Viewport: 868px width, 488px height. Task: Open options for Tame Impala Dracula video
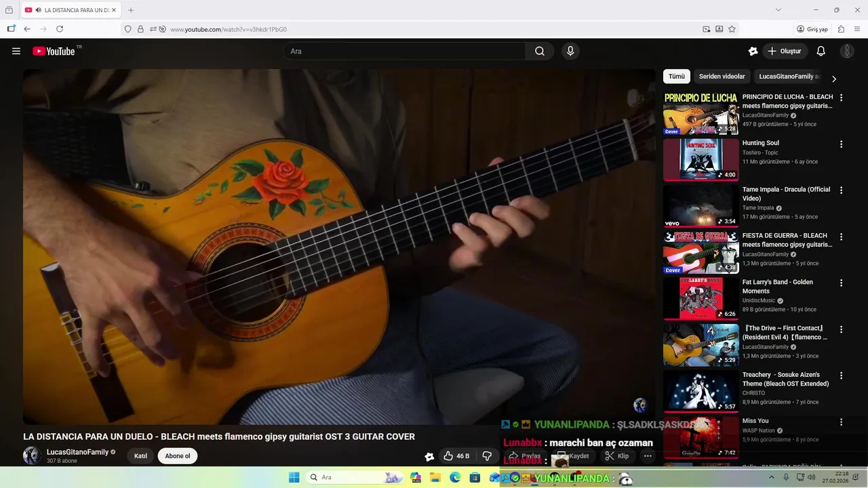[841, 190]
